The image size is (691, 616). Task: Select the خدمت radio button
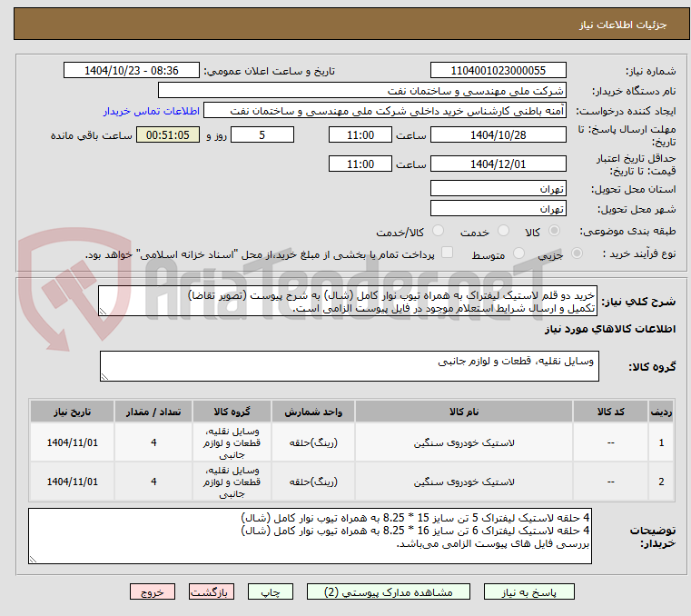click(503, 231)
